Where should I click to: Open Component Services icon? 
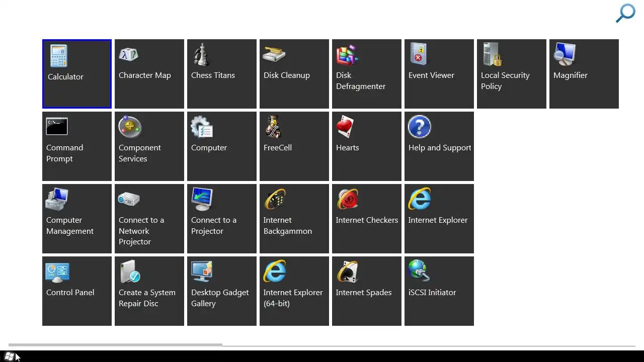[130, 127]
